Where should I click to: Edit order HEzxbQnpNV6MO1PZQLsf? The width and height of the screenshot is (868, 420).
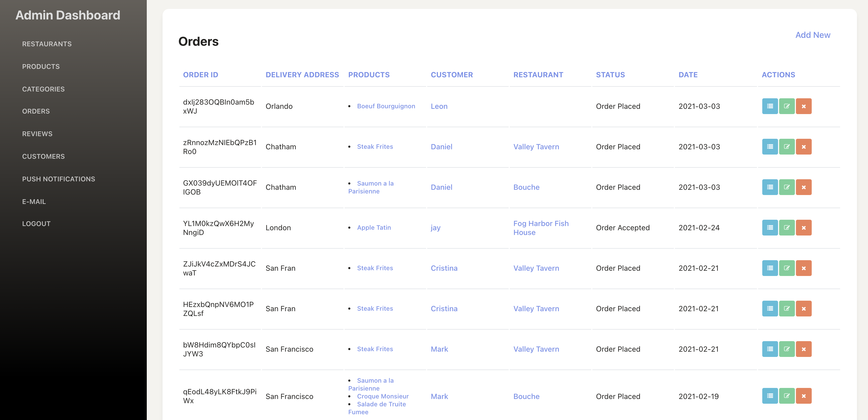tap(786, 309)
